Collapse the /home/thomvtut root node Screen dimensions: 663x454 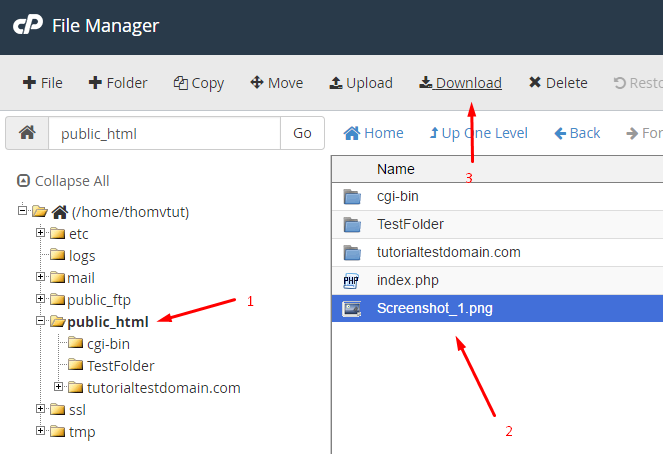pos(22,210)
